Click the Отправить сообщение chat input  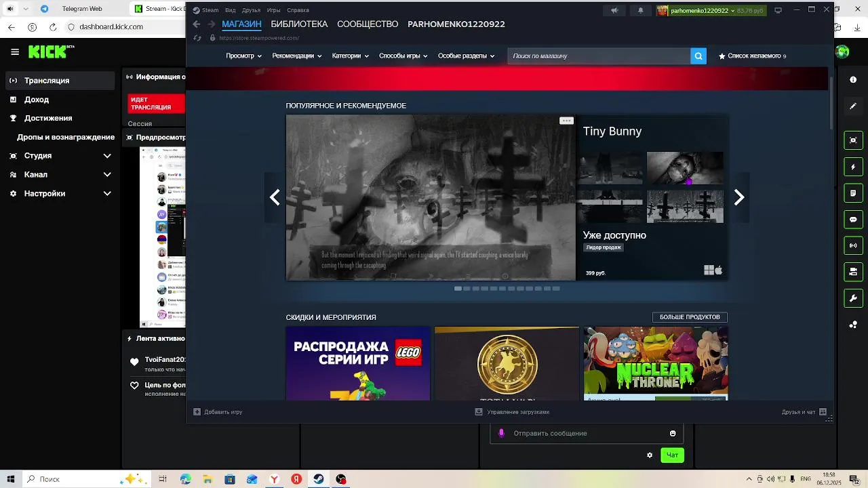pyautogui.click(x=587, y=433)
